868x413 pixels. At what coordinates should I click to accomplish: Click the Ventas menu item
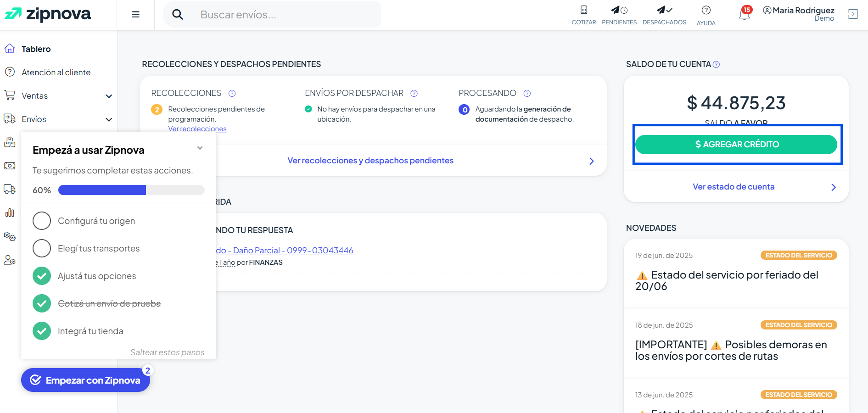click(x=34, y=95)
